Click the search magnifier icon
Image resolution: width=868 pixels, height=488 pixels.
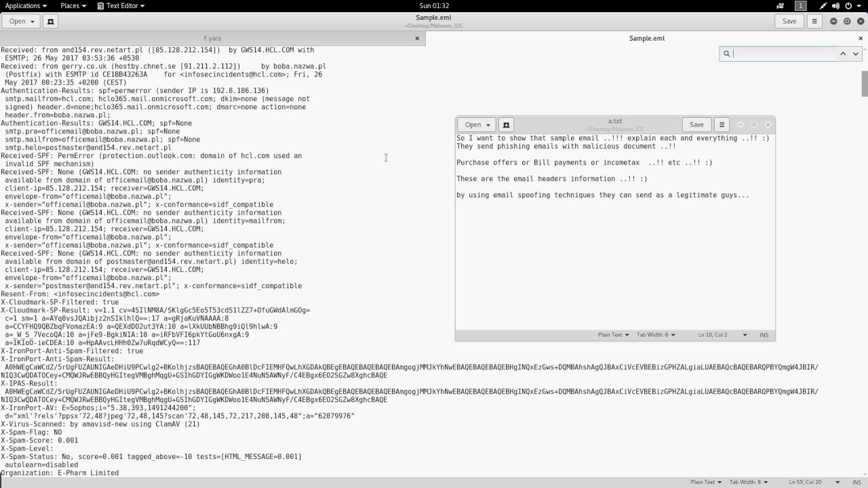(x=727, y=54)
